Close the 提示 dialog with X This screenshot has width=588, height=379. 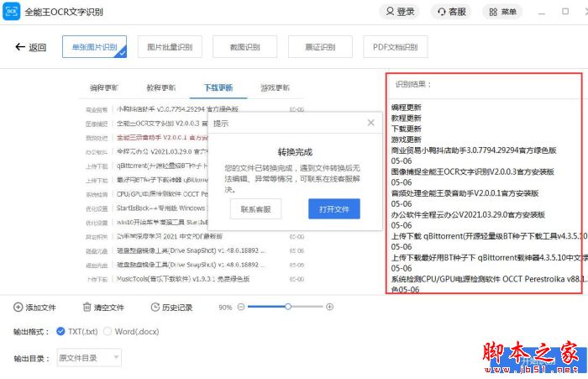point(371,123)
